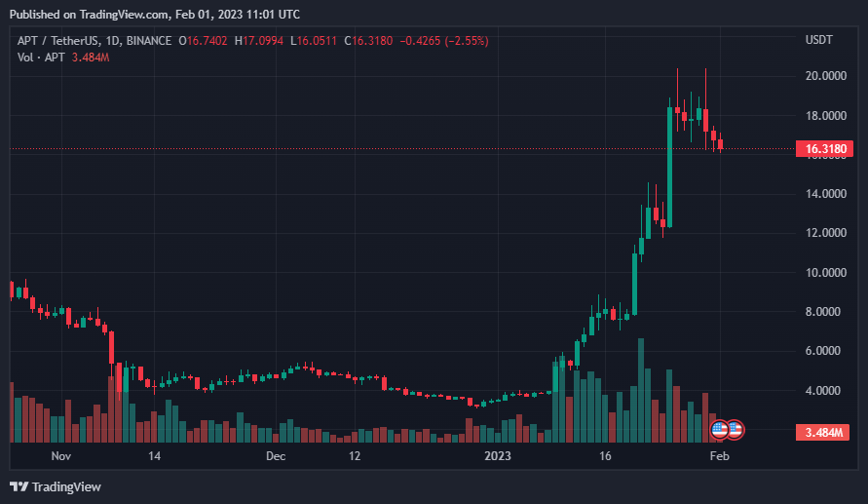Click the left US flag event marker
Image resolution: width=868 pixels, height=504 pixels.
click(719, 429)
